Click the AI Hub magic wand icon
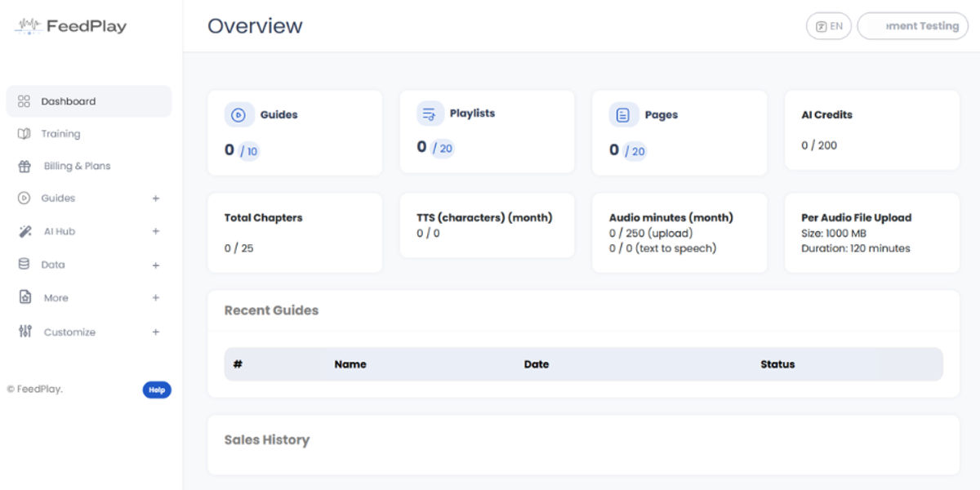 click(x=24, y=232)
